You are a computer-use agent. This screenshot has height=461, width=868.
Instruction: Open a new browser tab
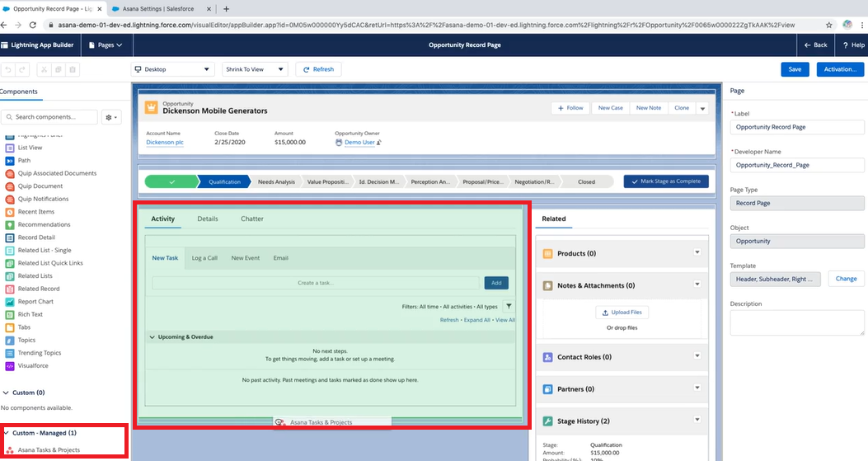(226, 9)
